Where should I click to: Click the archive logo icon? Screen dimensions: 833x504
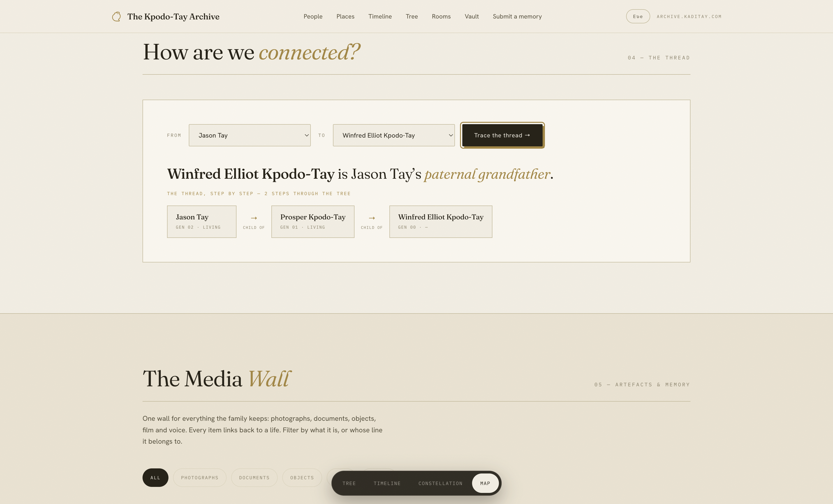(x=116, y=17)
